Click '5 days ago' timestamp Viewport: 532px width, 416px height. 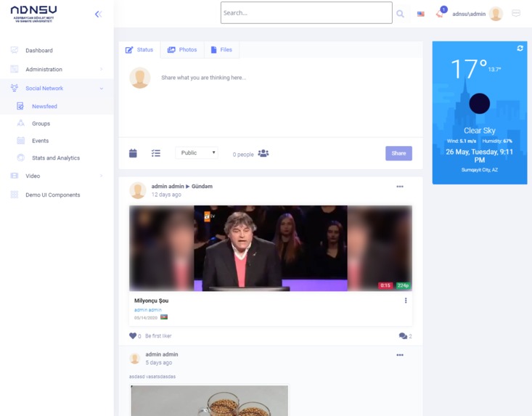159,363
